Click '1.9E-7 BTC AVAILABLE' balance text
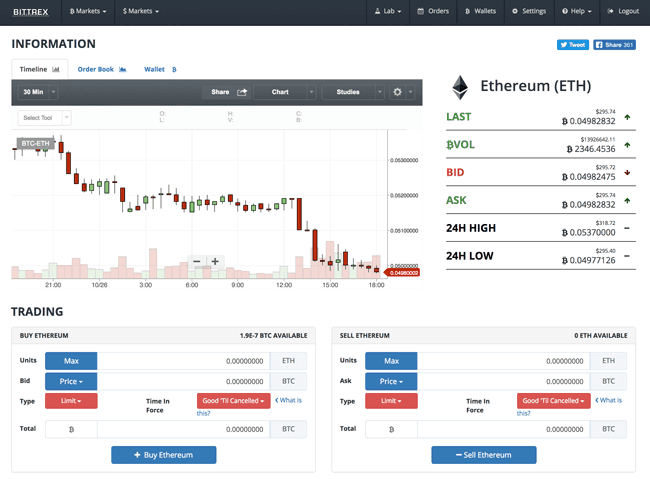The image size is (650, 479). pos(274,336)
